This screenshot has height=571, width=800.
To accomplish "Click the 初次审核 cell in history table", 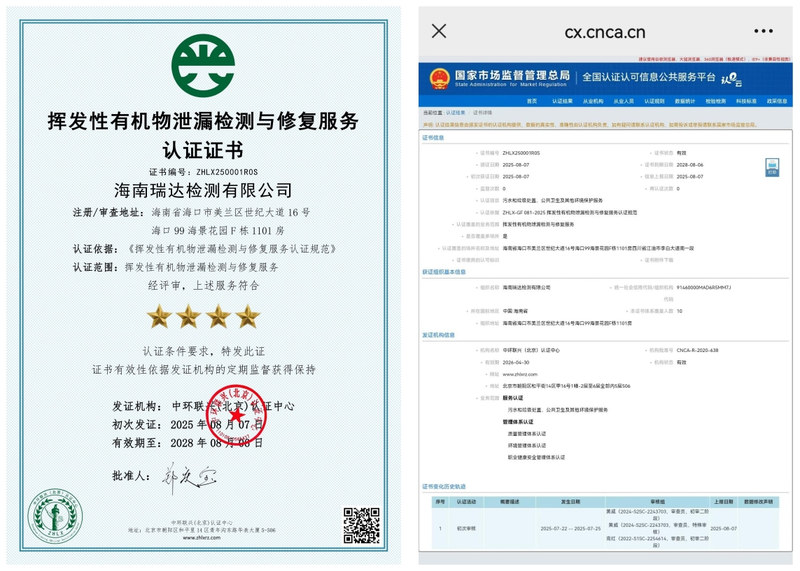I will (x=466, y=529).
